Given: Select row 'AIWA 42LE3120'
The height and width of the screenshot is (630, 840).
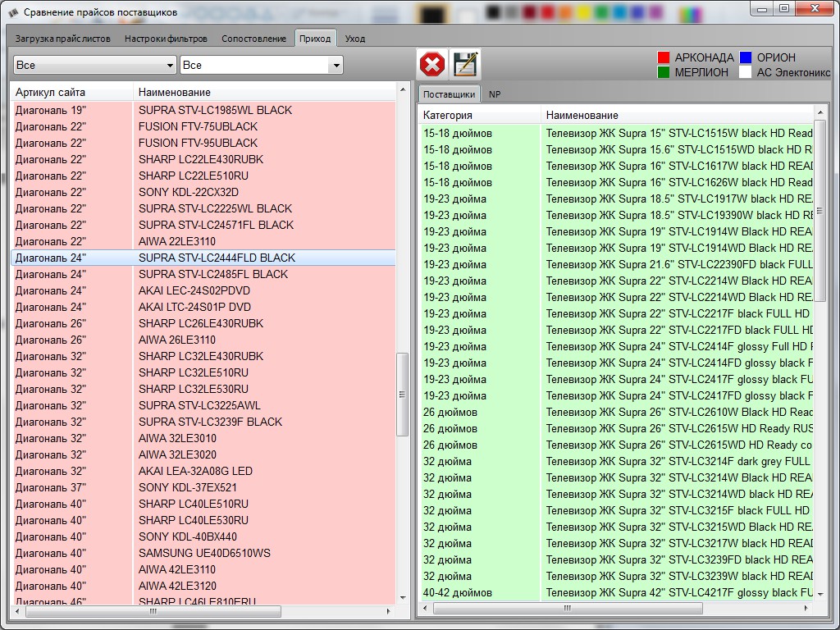Looking at the screenshot, I should click(203, 586).
